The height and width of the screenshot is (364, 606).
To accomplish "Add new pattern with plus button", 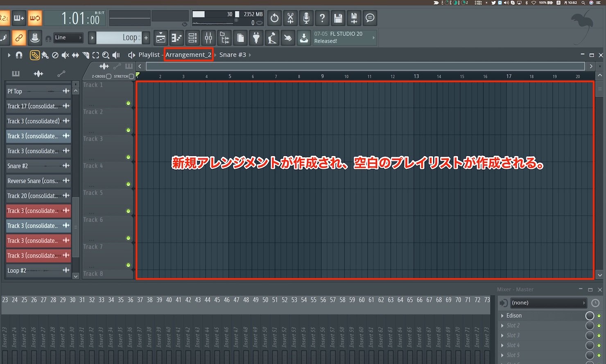I will pos(146,38).
